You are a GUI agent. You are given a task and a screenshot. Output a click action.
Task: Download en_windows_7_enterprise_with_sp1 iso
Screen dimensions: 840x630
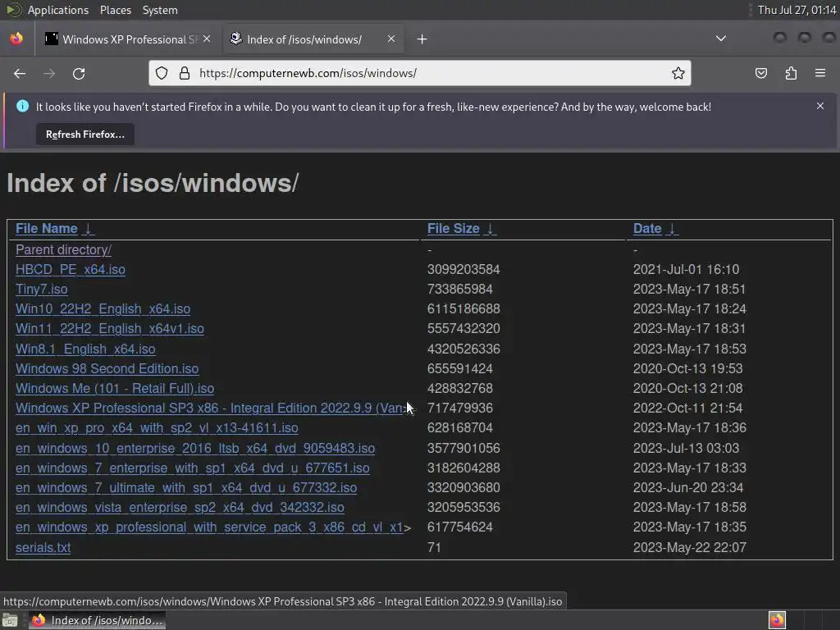[192, 468]
